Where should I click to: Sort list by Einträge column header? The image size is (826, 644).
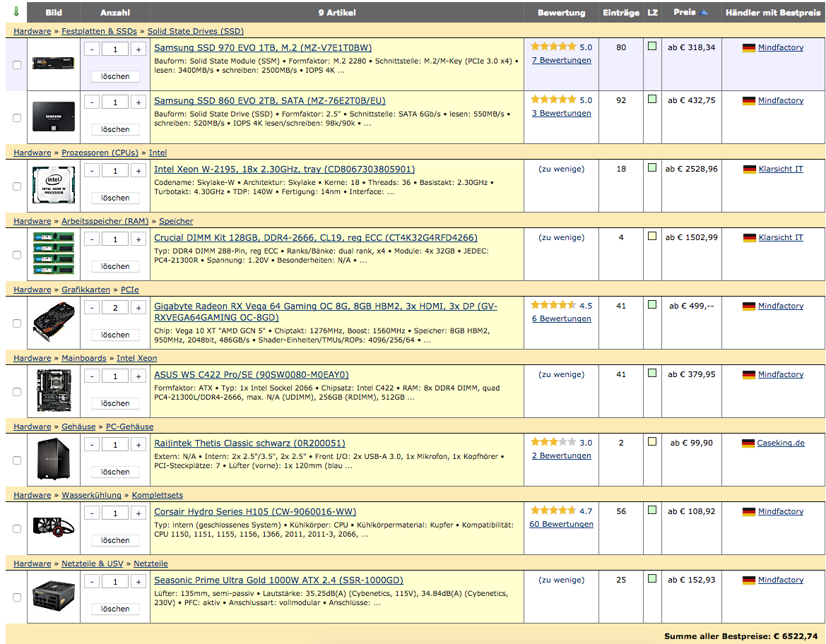tap(621, 13)
